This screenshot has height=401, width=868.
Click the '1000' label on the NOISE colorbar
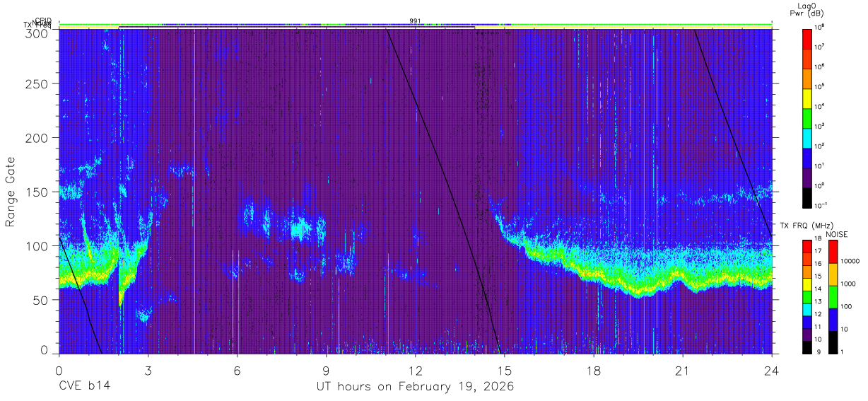[x=847, y=284]
